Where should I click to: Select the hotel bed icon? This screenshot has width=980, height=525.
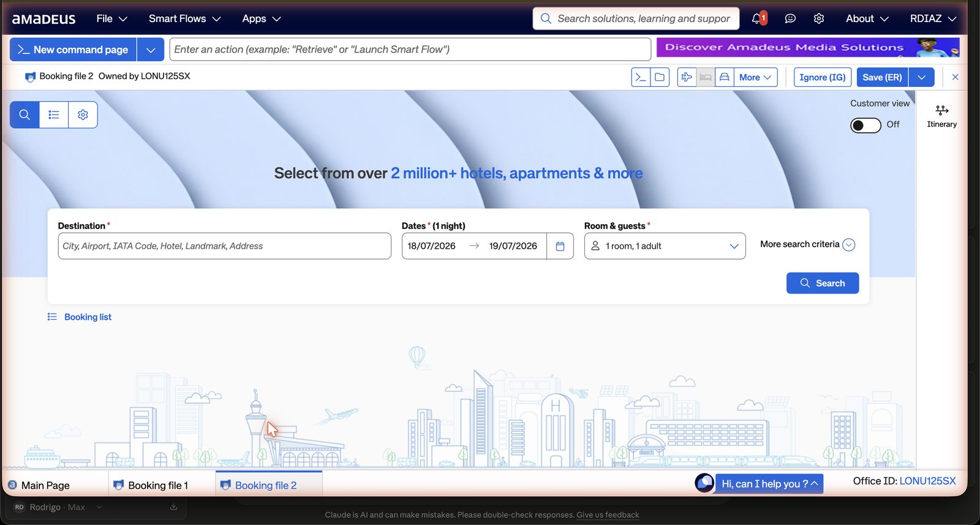click(x=706, y=77)
